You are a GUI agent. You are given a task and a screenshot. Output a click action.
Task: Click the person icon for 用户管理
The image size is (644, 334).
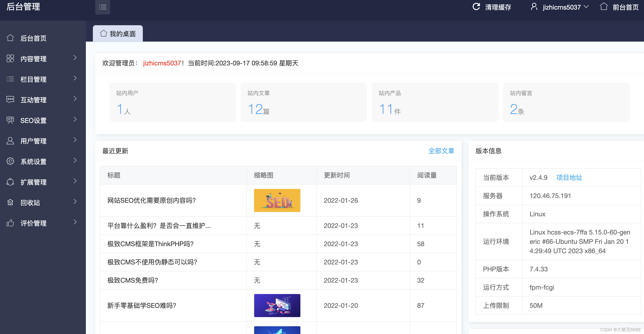(10, 141)
